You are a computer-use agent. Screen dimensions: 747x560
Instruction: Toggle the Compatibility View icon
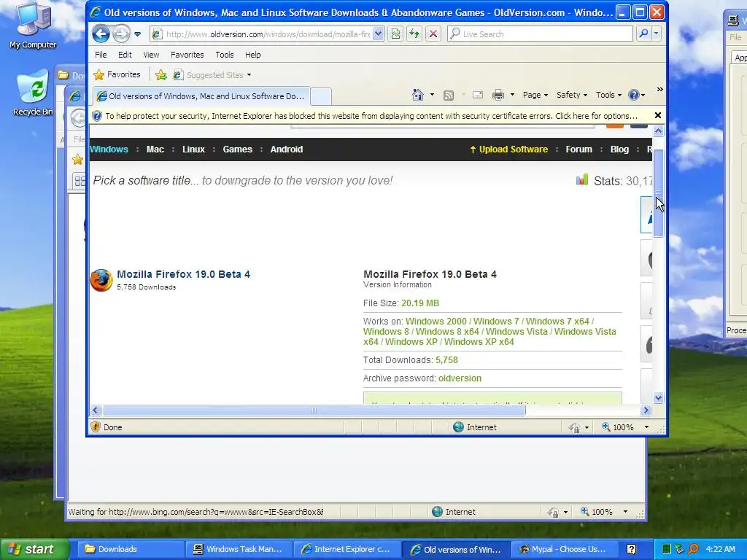pos(395,34)
